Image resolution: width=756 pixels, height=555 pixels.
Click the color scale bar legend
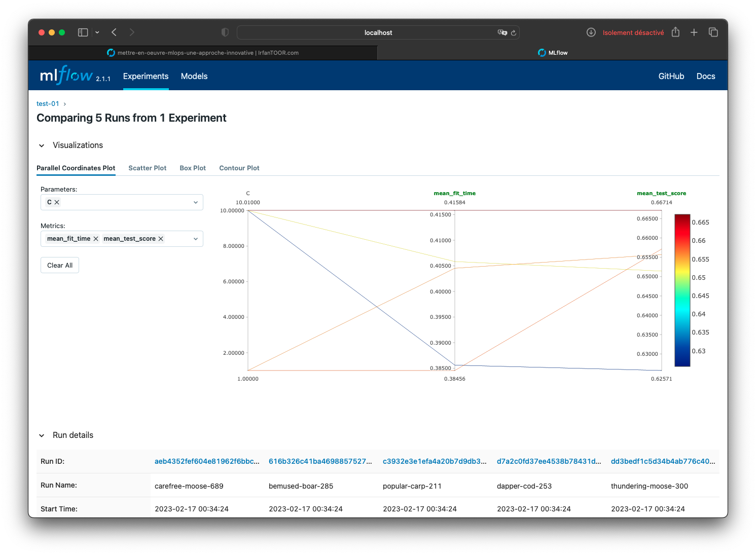click(682, 290)
